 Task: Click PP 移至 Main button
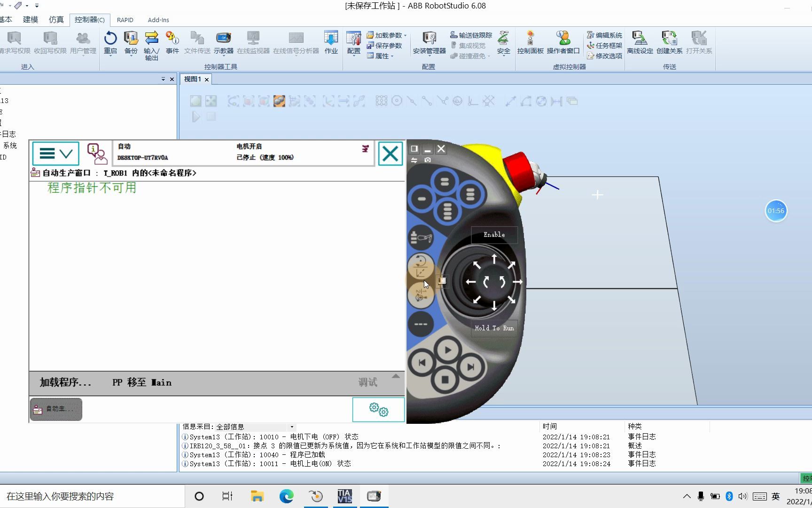(x=142, y=382)
